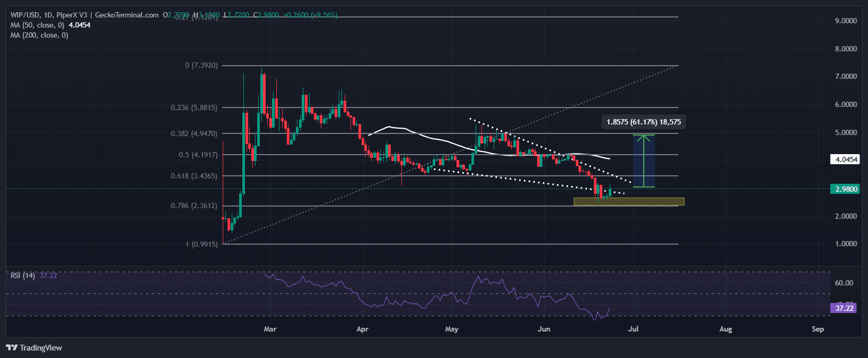Click the Fibonacci label 0.5 (4.1917)

[x=198, y=155]
